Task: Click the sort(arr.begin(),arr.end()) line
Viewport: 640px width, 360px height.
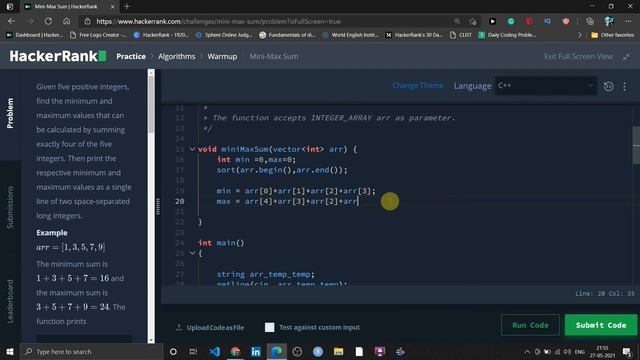Action: 282,170
